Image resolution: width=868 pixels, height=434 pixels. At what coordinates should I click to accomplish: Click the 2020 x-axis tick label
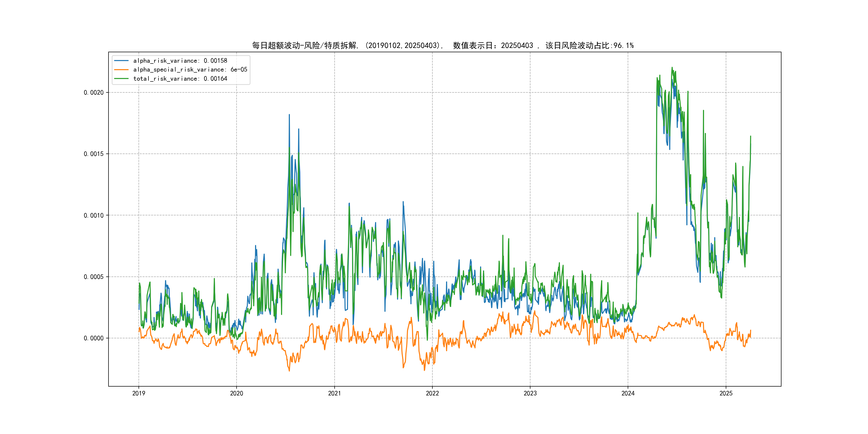coord(236,393)
